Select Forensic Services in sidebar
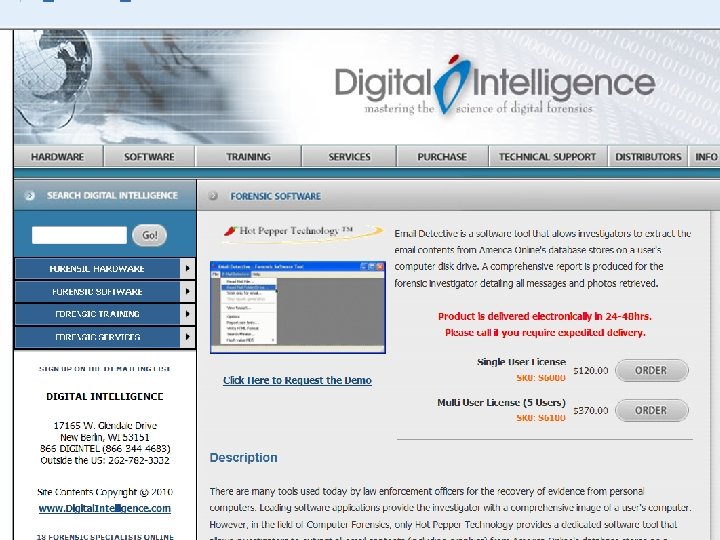This screenshot has height=540, width=720. point(97,337)
